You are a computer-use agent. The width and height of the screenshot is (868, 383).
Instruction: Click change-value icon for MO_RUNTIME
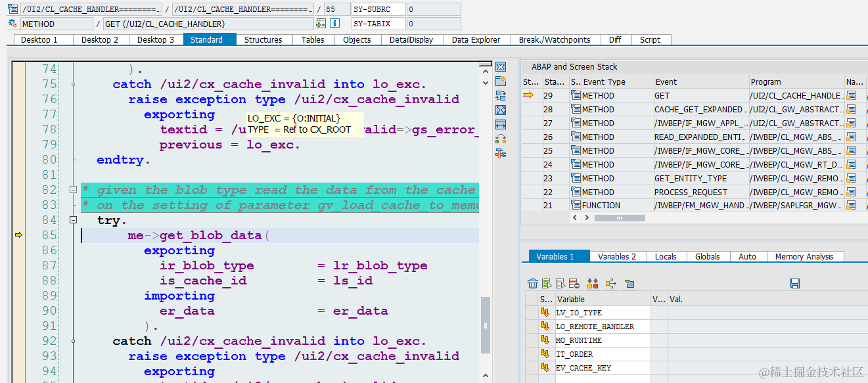545,340
